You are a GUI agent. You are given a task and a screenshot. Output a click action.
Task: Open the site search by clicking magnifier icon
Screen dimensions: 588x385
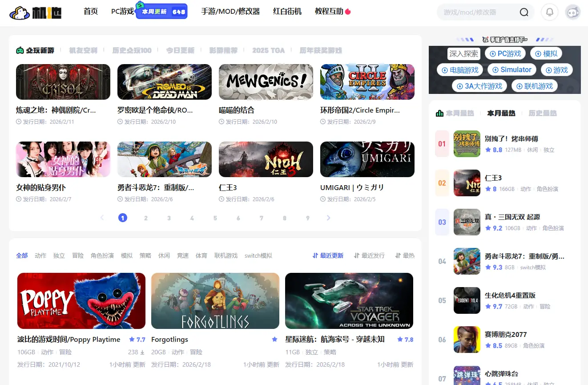(524, 12)
